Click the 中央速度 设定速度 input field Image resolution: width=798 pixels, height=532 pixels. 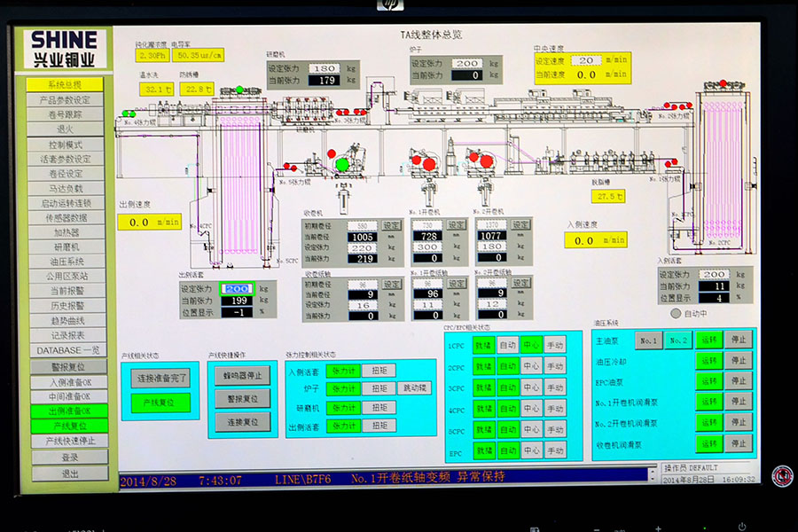point(585,60)
